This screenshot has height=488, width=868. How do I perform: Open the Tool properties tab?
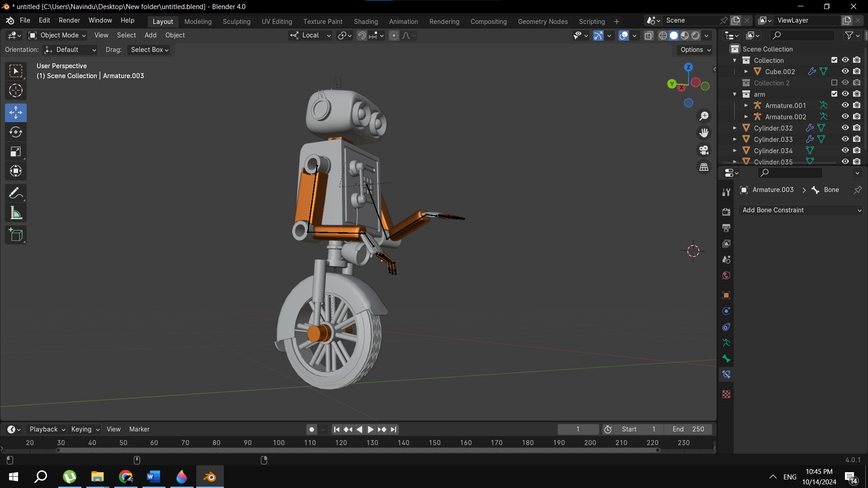point(726,192)
